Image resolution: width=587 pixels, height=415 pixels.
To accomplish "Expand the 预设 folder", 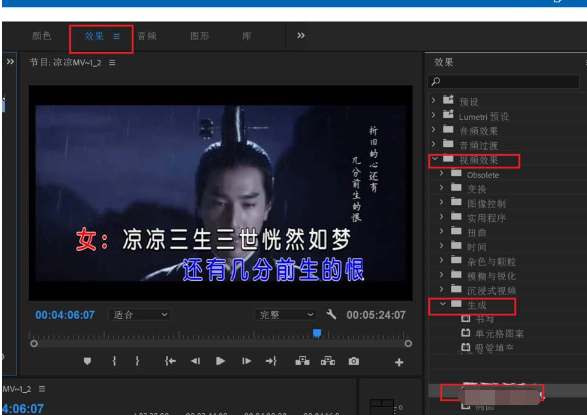I will [434, 100].
